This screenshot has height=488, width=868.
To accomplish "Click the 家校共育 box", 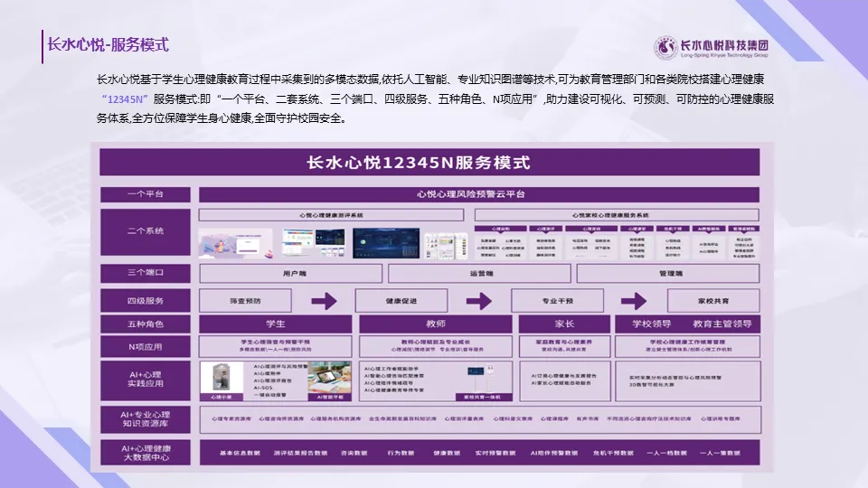I will 713,301.
